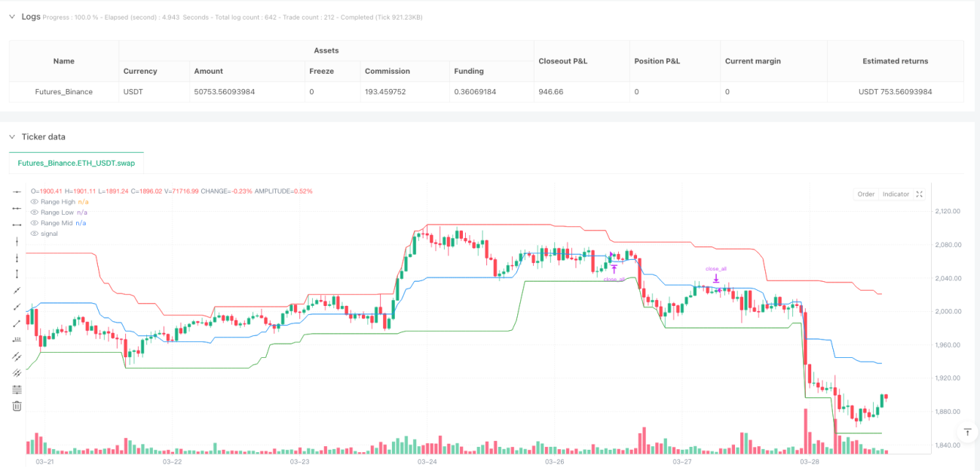Toggle visibility of Range Low
Image resolution: width=980 pixels, height=471 pixels.
point(34,213)
